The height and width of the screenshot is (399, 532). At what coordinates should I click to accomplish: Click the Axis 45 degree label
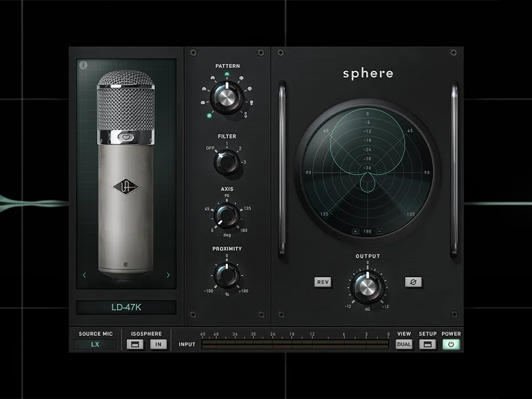207,209
